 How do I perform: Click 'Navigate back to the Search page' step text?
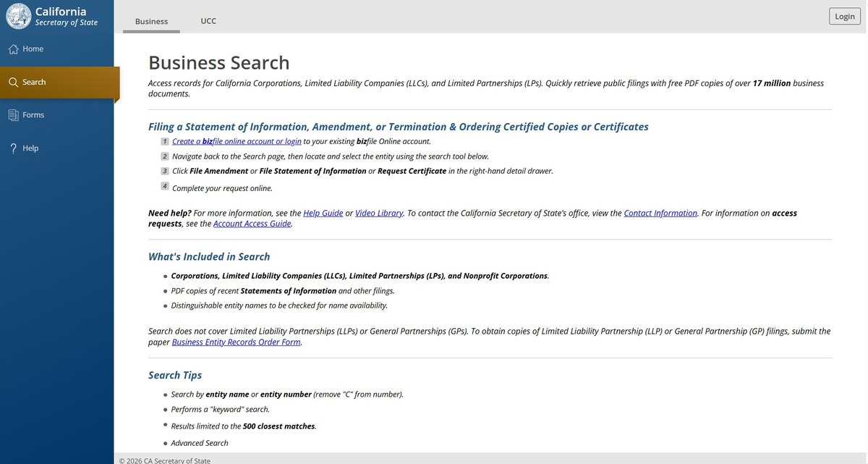pyautogui.click(x=331, y=156)
